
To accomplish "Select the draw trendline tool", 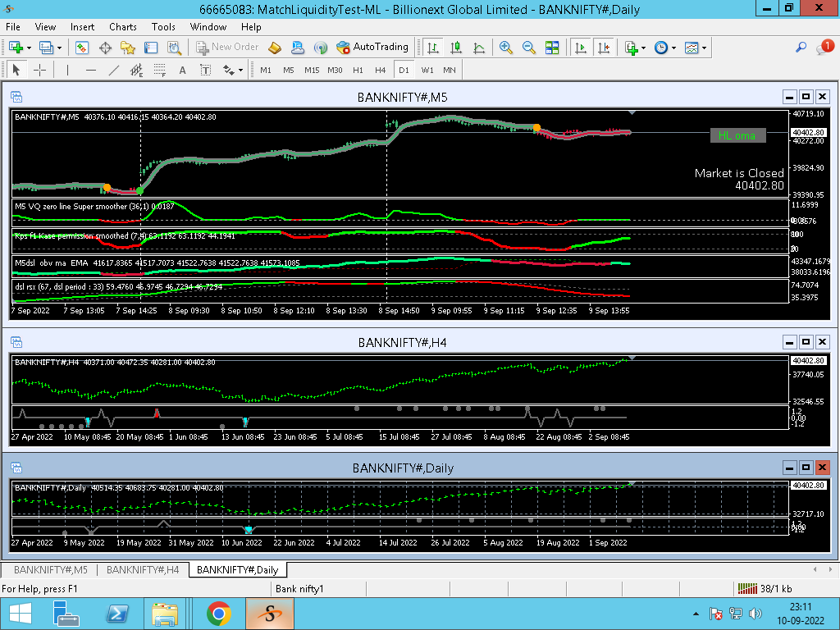I will [x=113, y=71].
